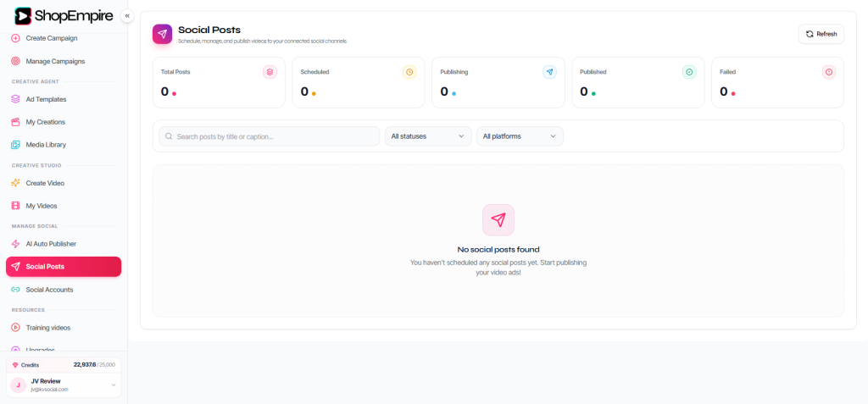Collapse the sidebar with double-chevron button
868x404 pixels.
[x=127, y=16]
